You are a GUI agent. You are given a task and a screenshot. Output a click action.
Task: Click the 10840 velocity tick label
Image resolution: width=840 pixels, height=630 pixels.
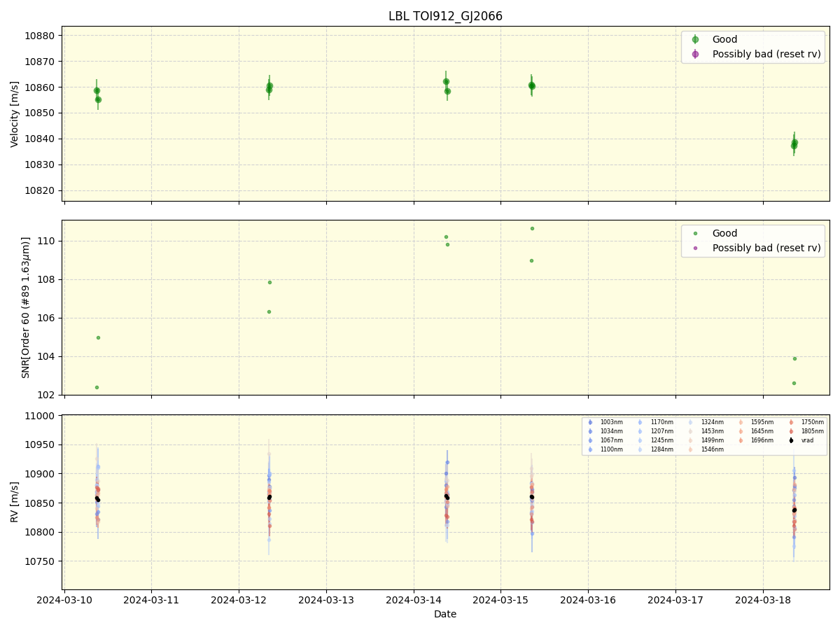click(x=41, y=139)
